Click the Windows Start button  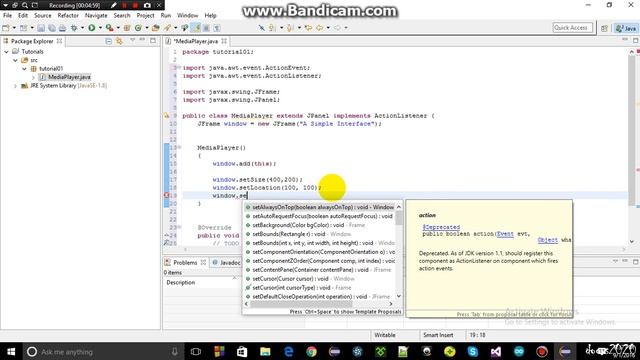tap(11, 351)
